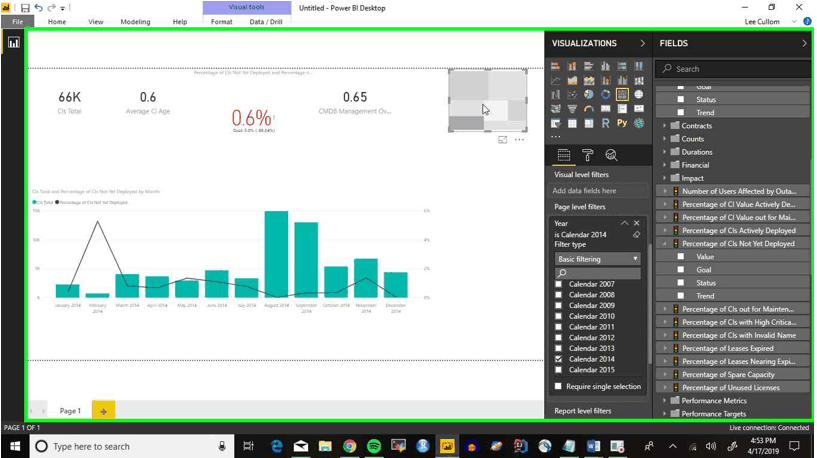Check the Calendar 2015 filter option
817x458 pixels.
(x=559, y=370)
